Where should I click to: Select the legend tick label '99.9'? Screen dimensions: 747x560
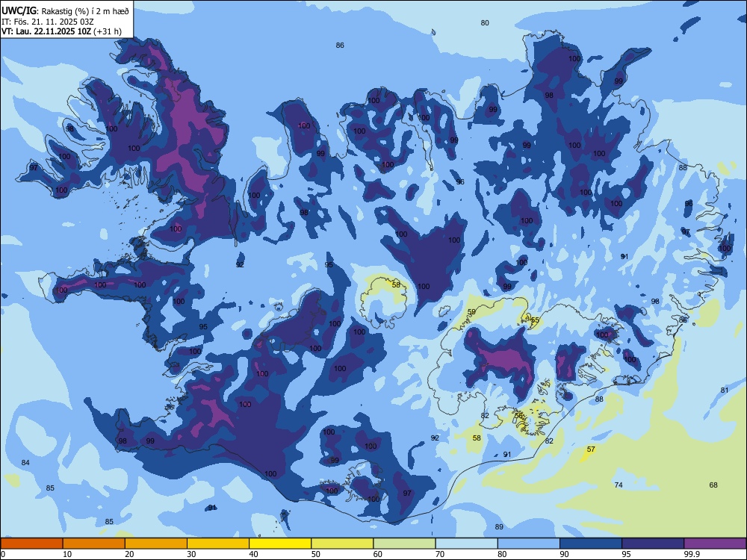tap(691, 554)
